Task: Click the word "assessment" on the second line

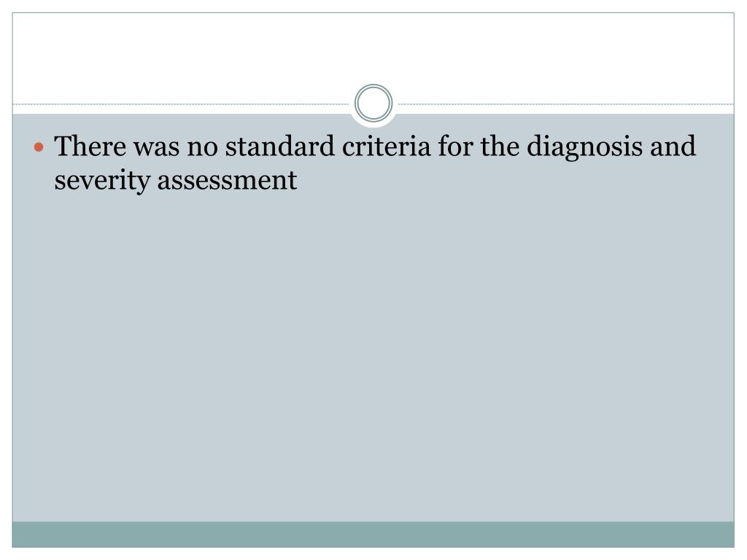Action: pos(228,182)
